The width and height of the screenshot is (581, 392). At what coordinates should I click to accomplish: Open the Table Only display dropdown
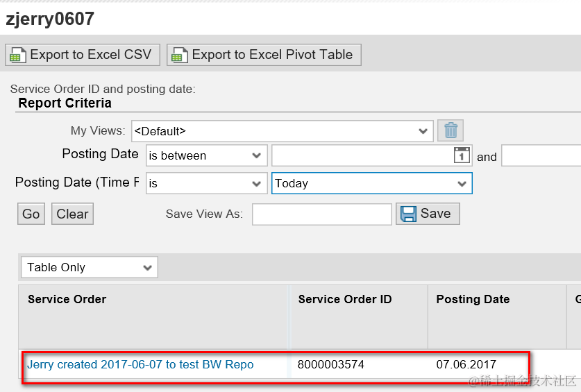pos(90,267)
